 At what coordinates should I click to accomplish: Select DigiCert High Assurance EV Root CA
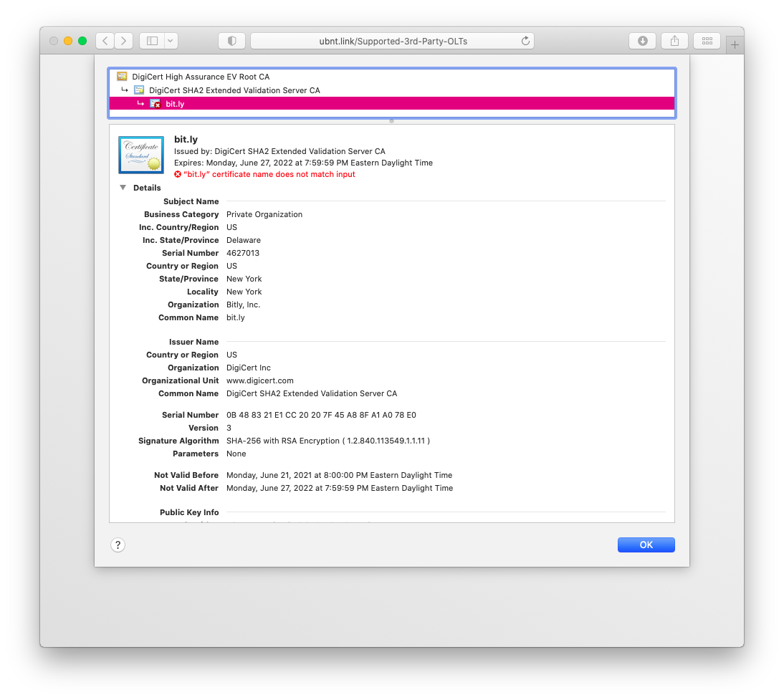tap(201, 77)
